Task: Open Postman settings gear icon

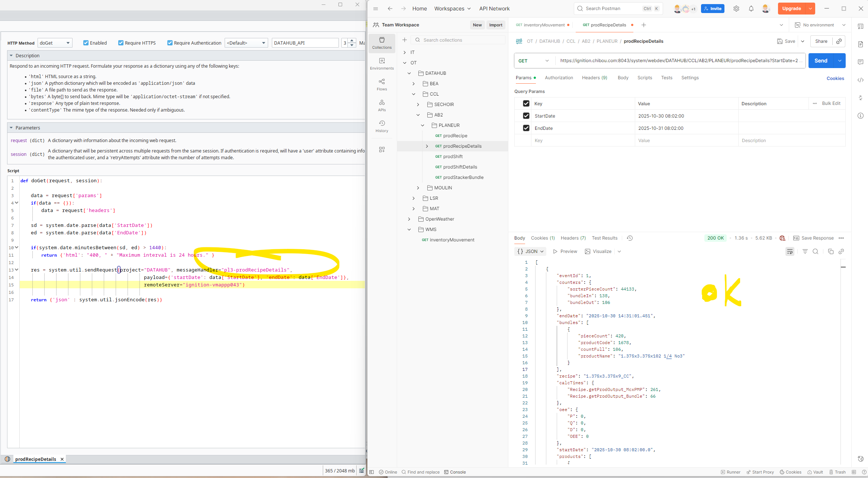Action: 736,9
